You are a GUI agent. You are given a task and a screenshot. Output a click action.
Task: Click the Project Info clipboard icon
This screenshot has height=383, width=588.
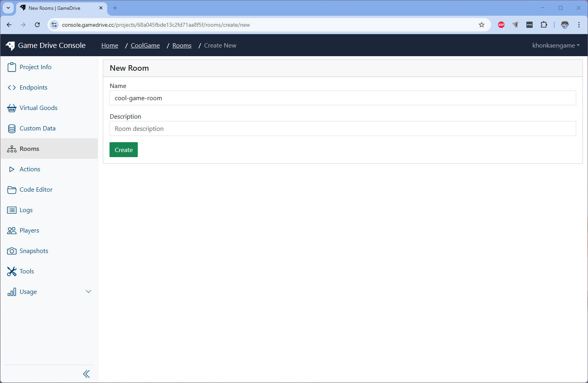tap(12, 67)
